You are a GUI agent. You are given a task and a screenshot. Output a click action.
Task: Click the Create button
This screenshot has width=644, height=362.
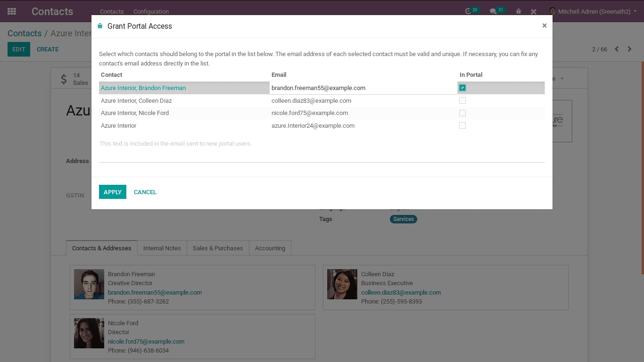[x=48, y=49]
